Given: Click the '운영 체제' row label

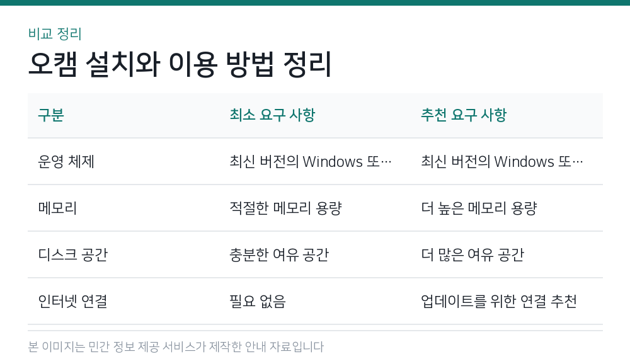Looking at the screenshot, I should (66, 161).
